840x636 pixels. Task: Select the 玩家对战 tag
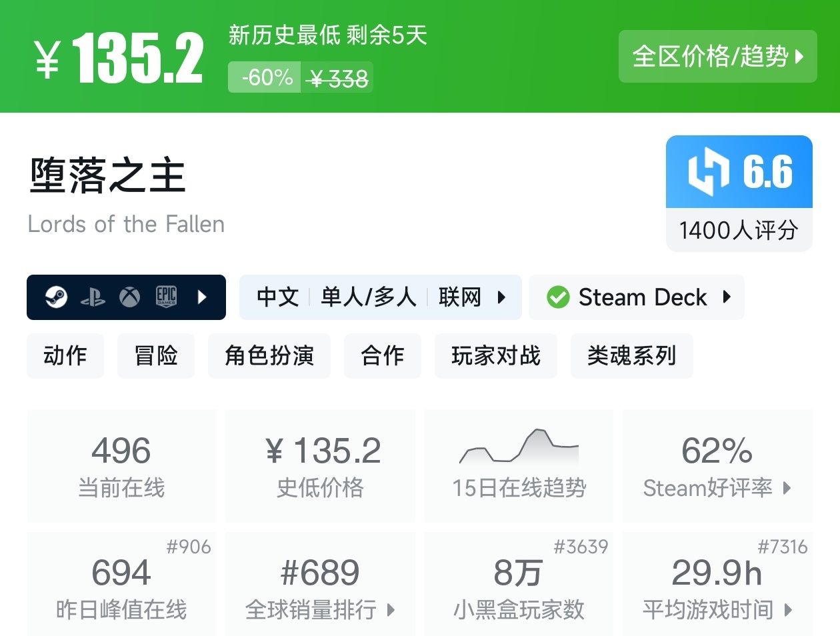point(496,356)
